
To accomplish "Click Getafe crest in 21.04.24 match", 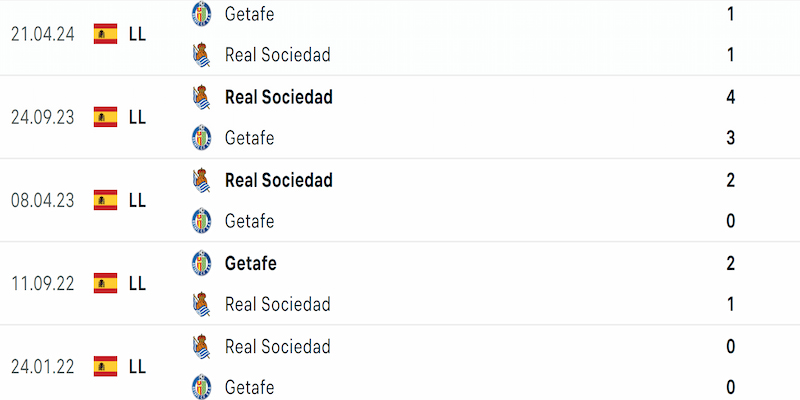I will (202, 14).
